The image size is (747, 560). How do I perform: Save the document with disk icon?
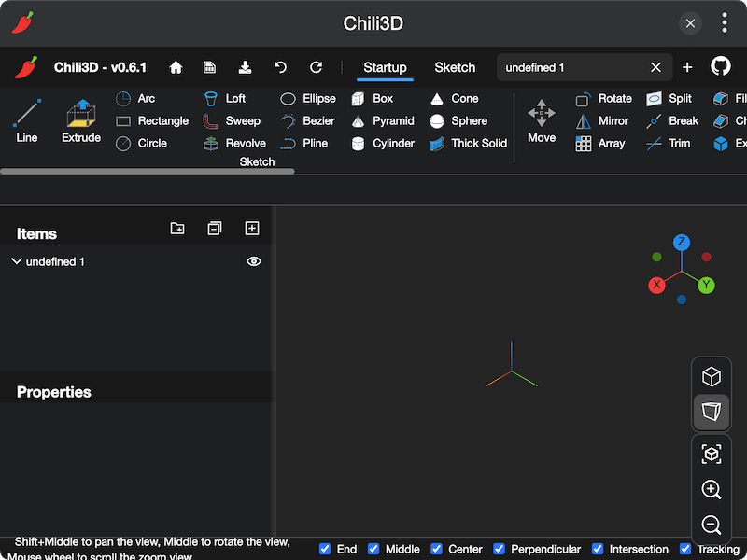coord(209,67)
